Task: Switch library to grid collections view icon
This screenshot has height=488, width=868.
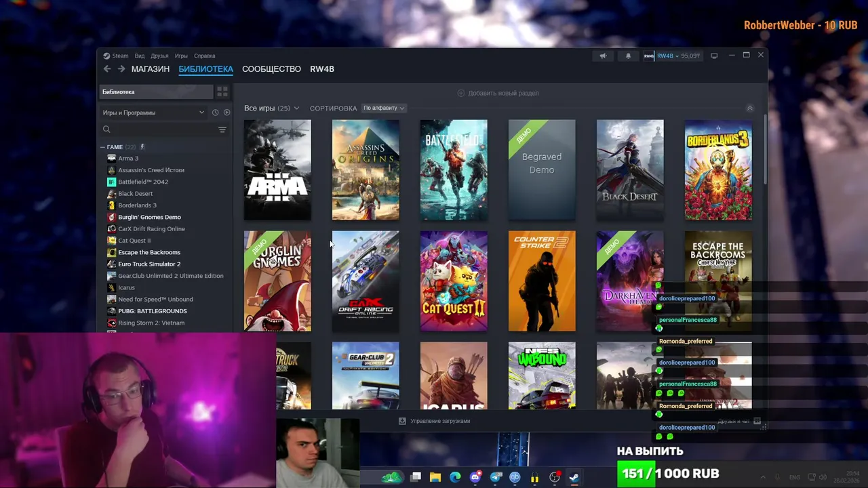Action: click(222, 92)
